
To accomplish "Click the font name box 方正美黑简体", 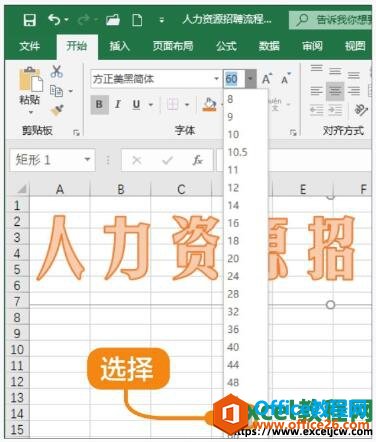I will [x=152, y=79].
